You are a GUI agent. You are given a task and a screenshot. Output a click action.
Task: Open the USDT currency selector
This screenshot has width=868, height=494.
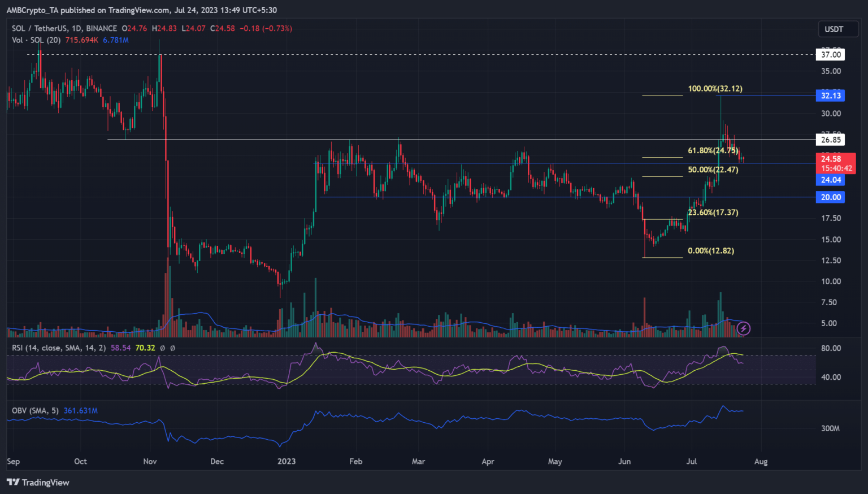[x=834, y=29]
